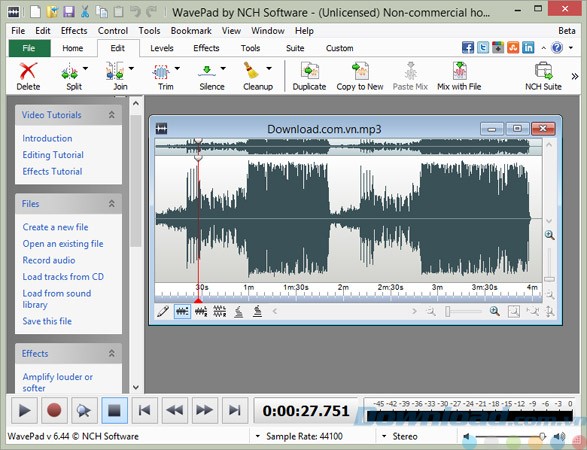Click Create a new file link
Screen dimensions: 587x450
(x=55, y=227)
